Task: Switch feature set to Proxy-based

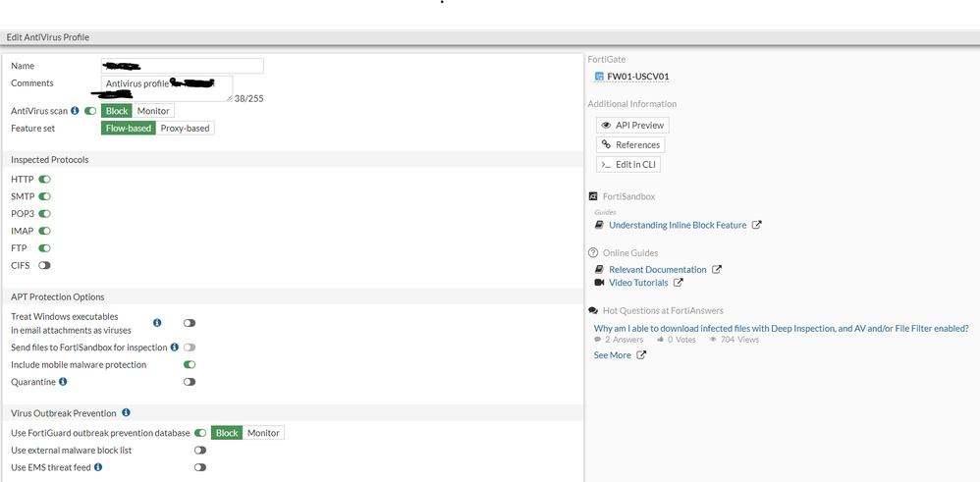Action: tap(185, 128)
